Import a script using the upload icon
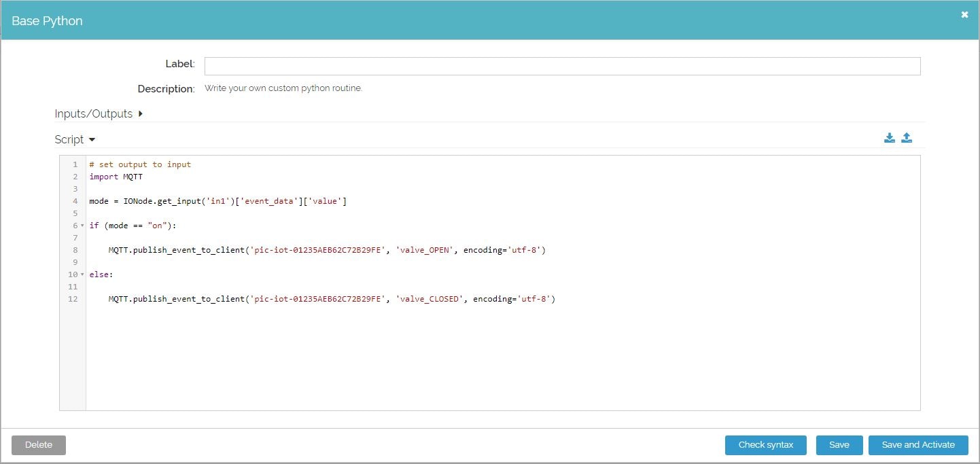The width and height of the screenshot is (980, 464). click(x=907, y=137)
